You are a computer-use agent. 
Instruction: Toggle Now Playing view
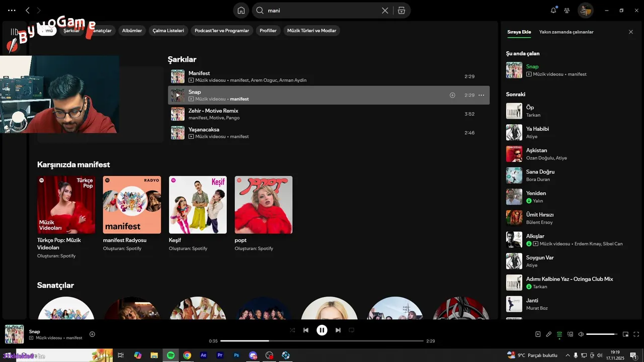(538, 334)
